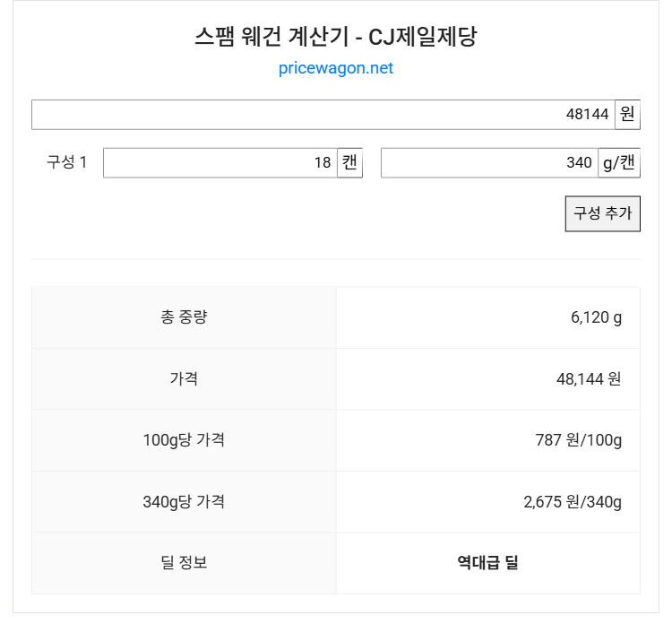Click the price input field showing 48144
The image size is (672, 624).
(323, 115)
